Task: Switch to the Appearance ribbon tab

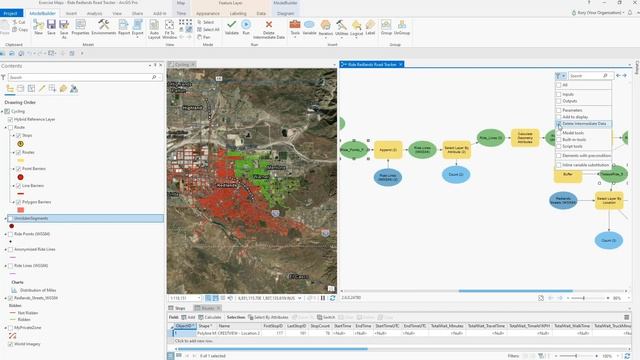Action: [x=208, y=13]
